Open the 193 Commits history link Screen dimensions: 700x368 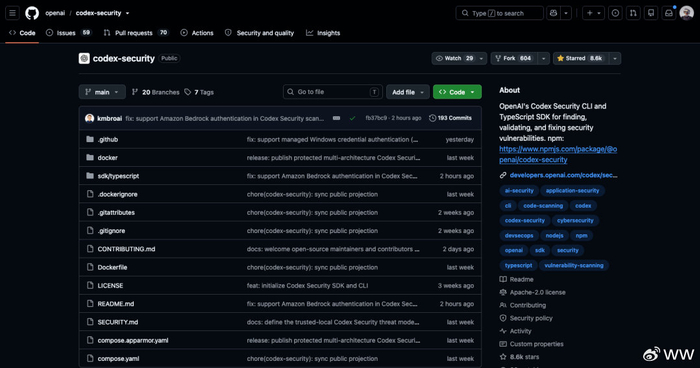coord(450,118)
